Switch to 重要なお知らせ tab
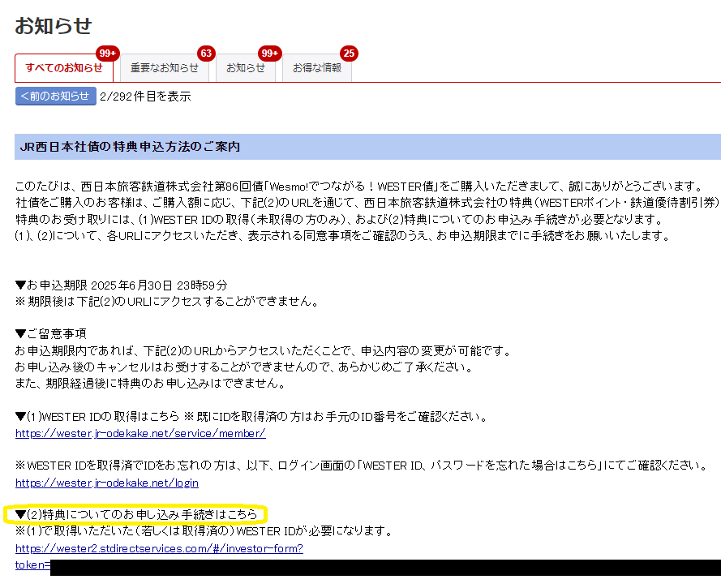 pyautogui.click(x=164, y=68)
